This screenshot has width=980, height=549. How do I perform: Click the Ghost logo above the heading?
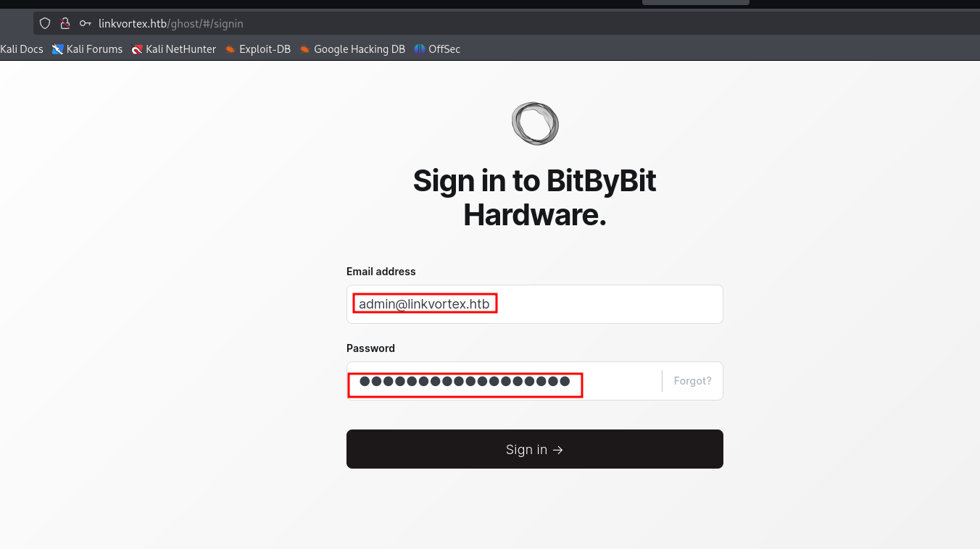point(535,123)
